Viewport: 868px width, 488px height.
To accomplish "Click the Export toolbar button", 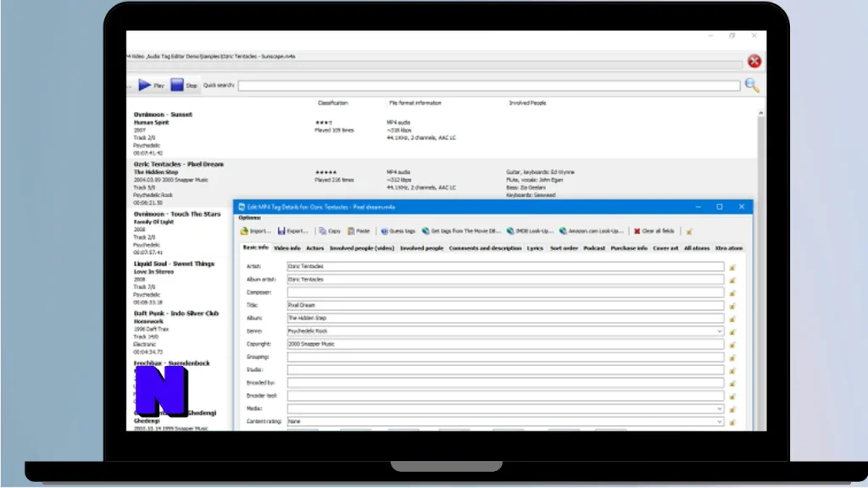I will coord(292,231).
